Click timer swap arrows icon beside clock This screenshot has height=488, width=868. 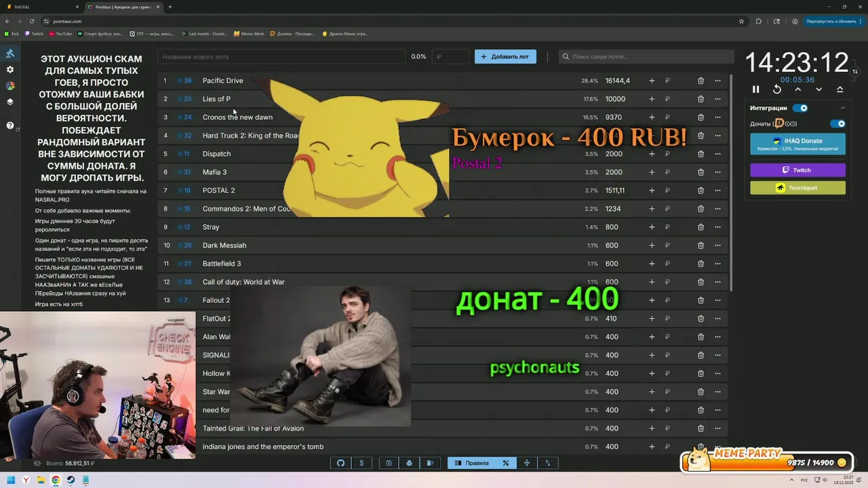tap(855, 71)
